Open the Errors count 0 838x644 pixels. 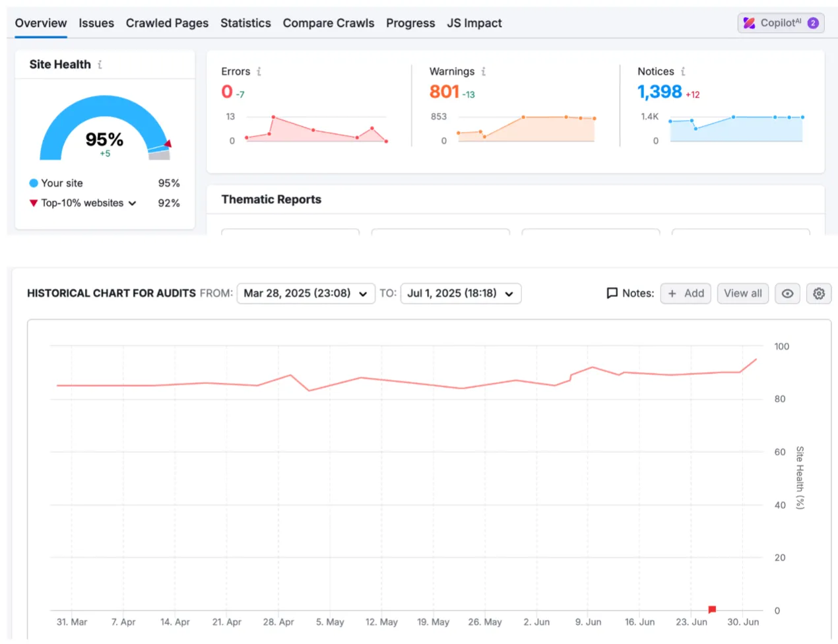coord(227,92)
